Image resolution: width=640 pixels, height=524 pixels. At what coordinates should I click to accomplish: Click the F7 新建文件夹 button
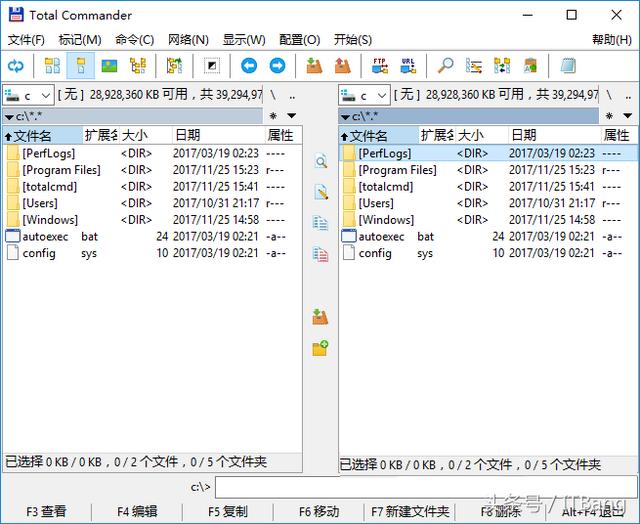point(410,511)
